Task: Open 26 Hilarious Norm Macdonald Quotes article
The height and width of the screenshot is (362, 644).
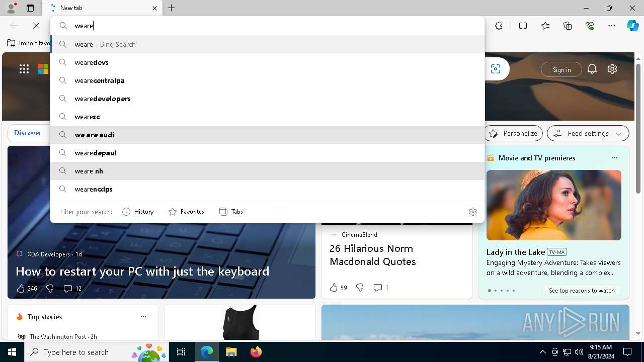Action: pyautogui.click(x=373, y=255)
